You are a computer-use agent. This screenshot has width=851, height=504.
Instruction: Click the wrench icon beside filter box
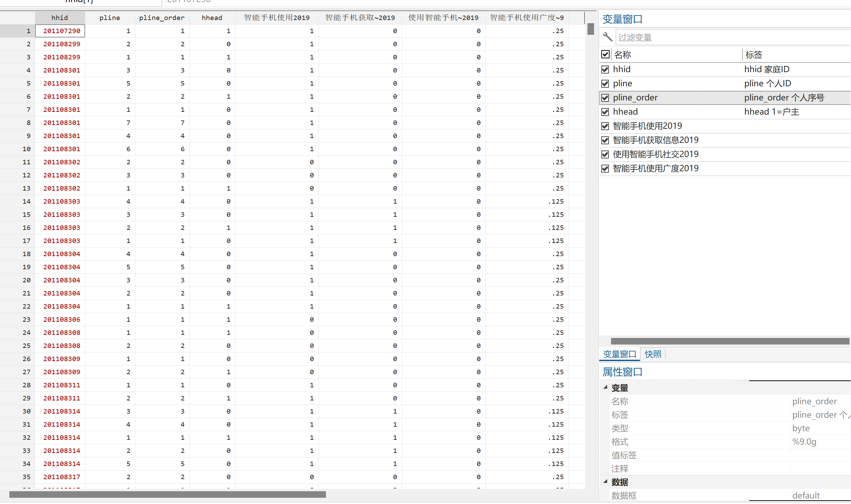608,37
